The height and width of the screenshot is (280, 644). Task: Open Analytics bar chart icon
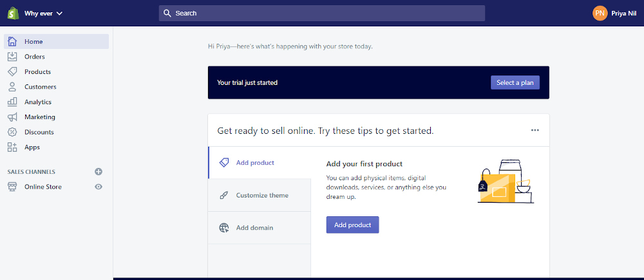click(x=12, y=102)
